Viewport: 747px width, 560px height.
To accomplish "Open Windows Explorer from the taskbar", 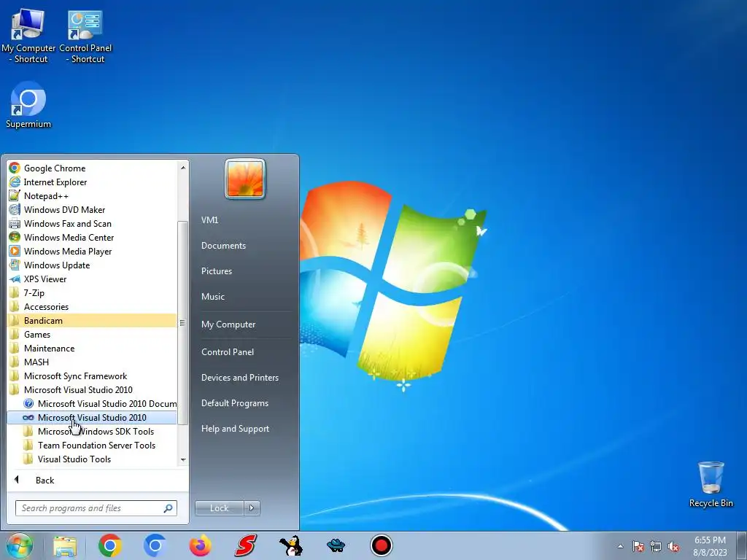I will tap(65, 545).
